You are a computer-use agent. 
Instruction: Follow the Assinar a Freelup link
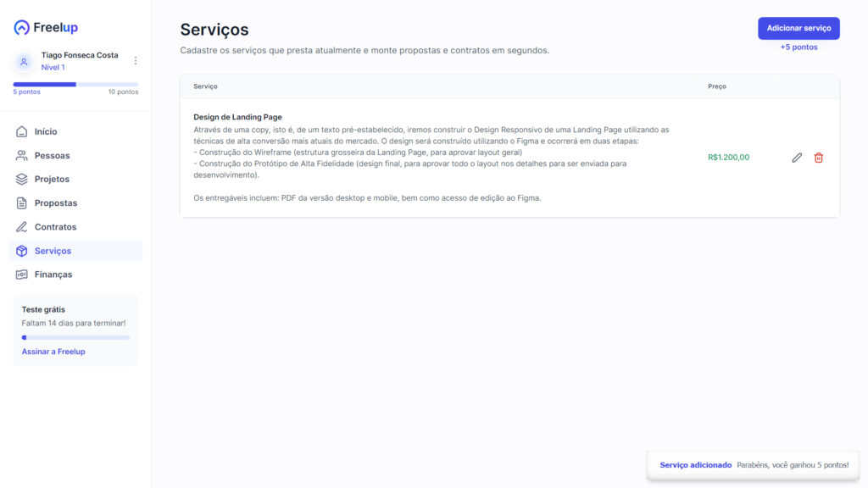tap(53, 352)
